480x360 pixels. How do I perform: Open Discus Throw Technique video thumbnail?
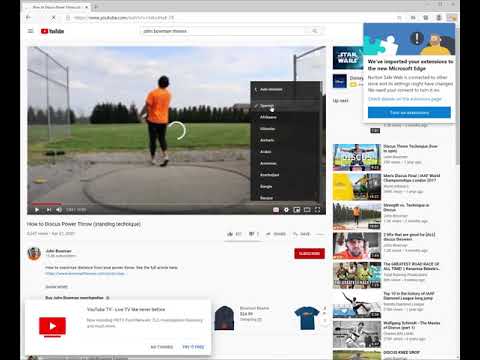(x=357, y=157)
